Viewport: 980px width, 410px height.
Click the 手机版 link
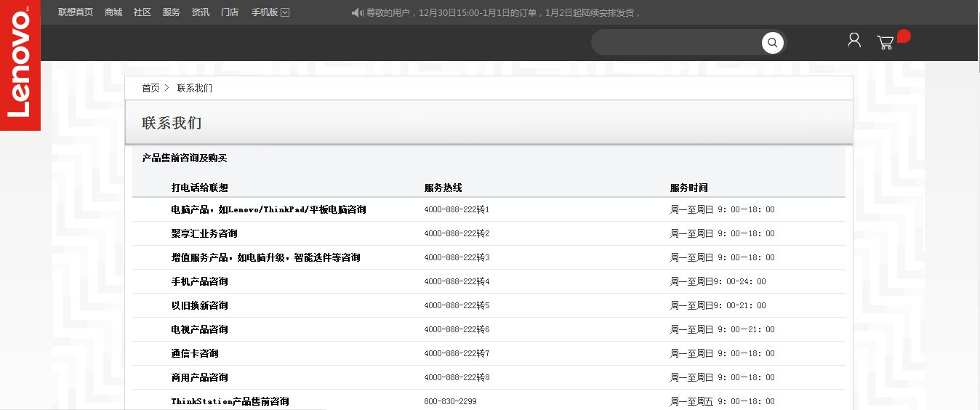pyautogui.click(x=265, y=12)
